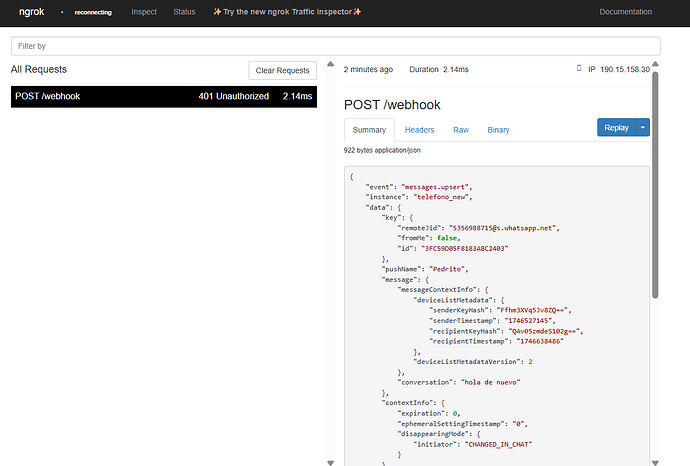Click the IP address 190.15.158.30

(x=625, y=70)
